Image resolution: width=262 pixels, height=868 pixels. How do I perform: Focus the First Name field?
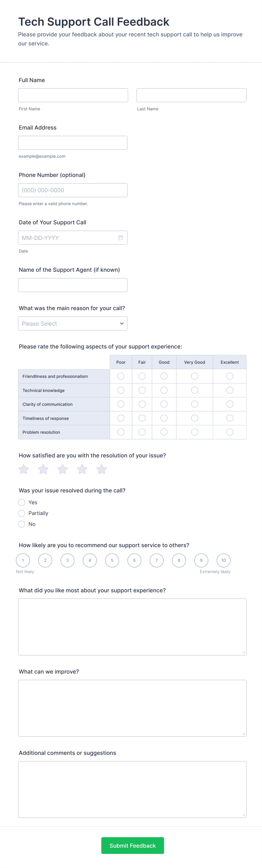[73, 95]
